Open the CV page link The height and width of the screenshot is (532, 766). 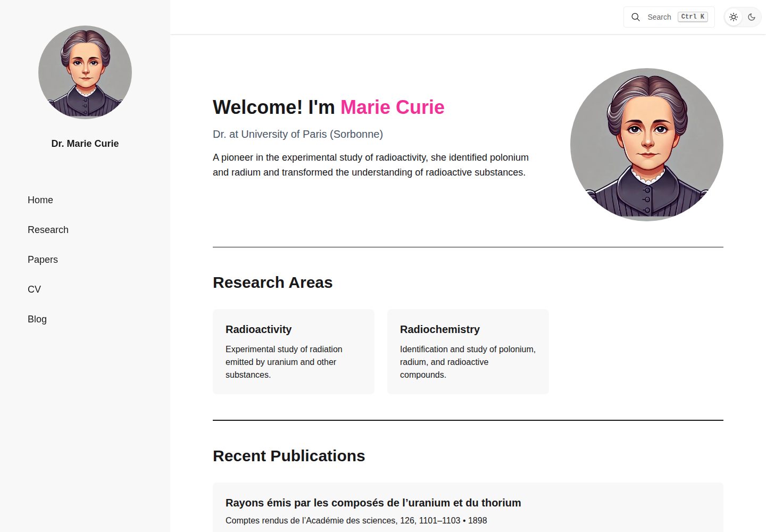34,289
